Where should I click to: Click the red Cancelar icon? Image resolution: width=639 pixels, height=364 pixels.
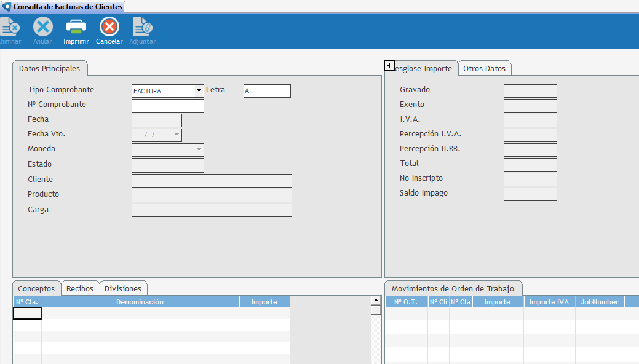point(109,27)
